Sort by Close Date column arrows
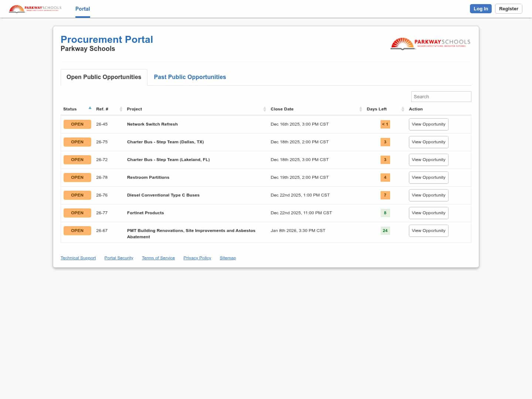Image resolution: width=532 pixels, height=399 pixels. coord(361,109)
